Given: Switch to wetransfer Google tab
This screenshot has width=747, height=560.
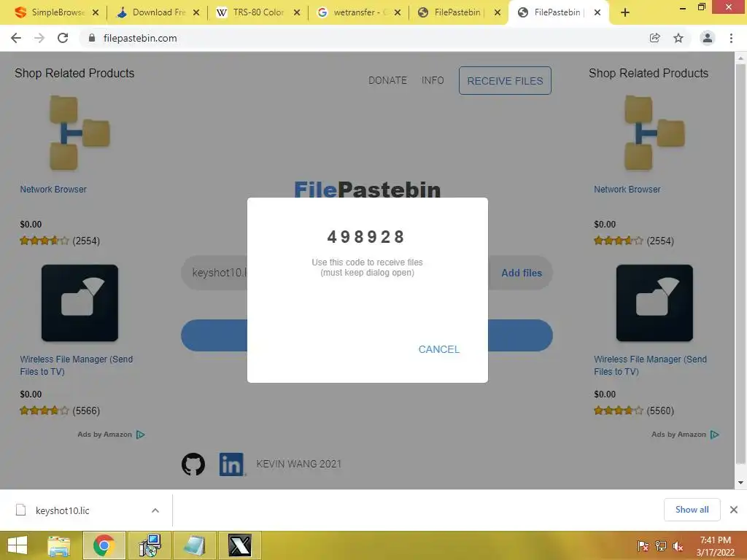Looking at the screenshot, I should click(358, 12).
